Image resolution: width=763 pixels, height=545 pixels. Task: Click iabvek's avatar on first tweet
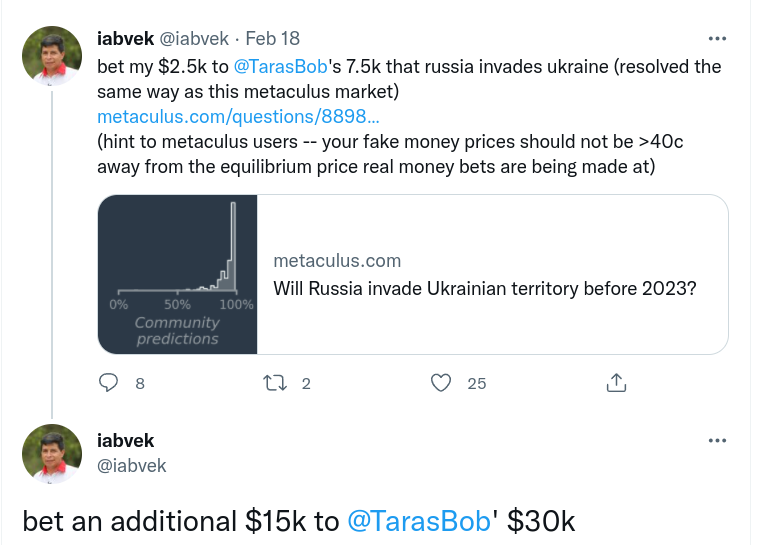(x=52, y=55)
